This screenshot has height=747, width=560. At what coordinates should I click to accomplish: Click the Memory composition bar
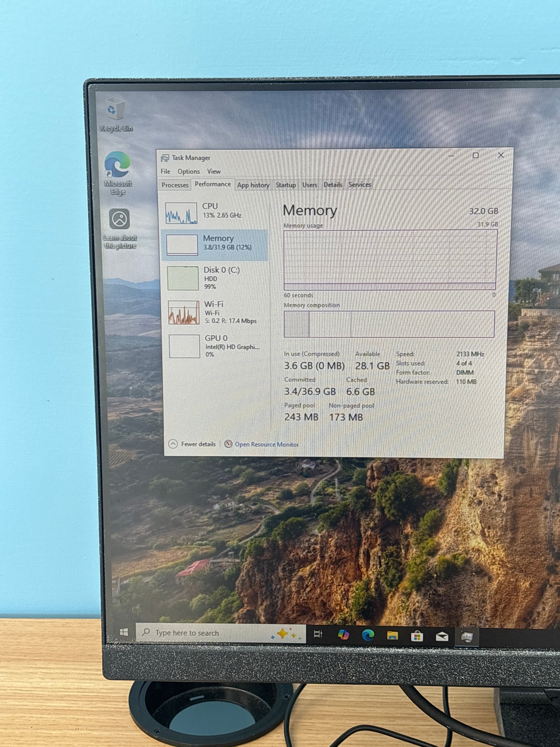389,324
